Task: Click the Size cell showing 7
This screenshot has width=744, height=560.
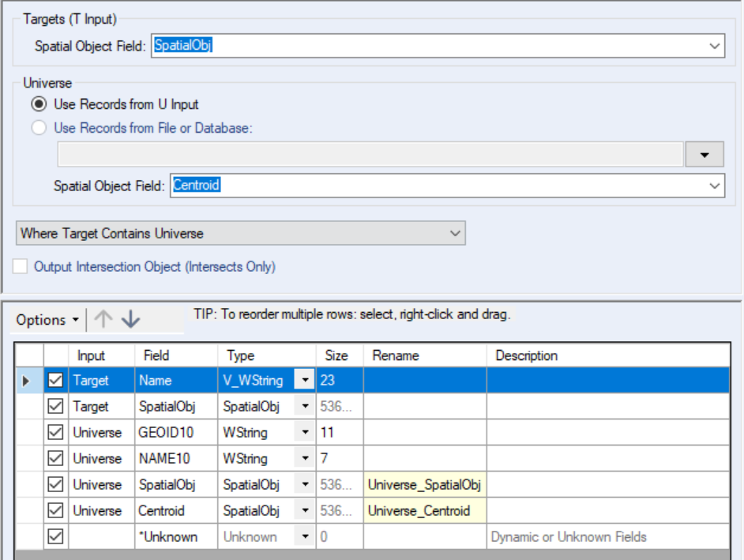Action: point(340,458)
